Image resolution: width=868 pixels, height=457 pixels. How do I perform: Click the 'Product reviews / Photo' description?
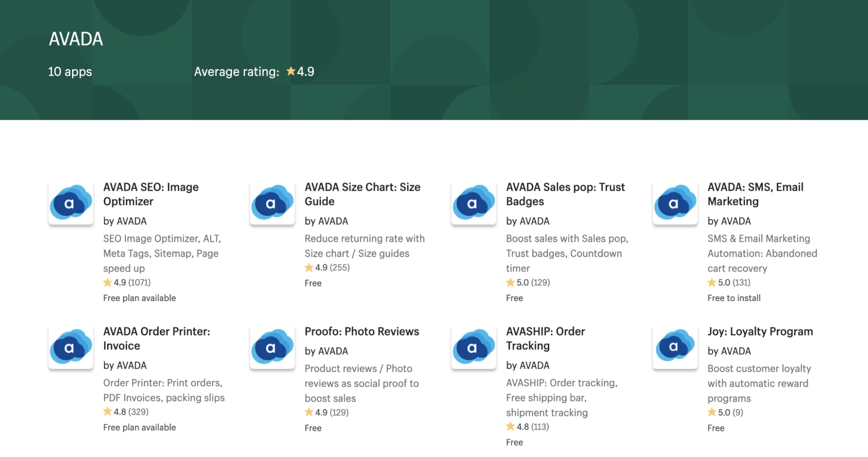point(362,383)
